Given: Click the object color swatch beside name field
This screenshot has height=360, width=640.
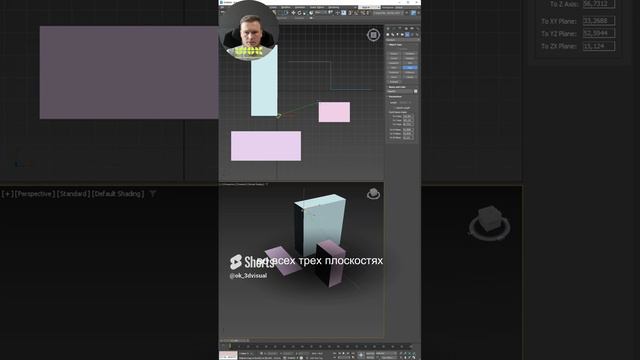Looking at the screenshot, I should pyautogui.click(x=416, y=91).
